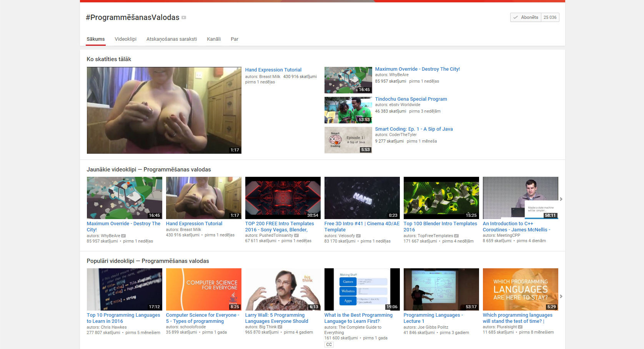644x349 pixels.
Task: Open Maximum Override thumbnail in watch-next list
Action: point(348,80)
